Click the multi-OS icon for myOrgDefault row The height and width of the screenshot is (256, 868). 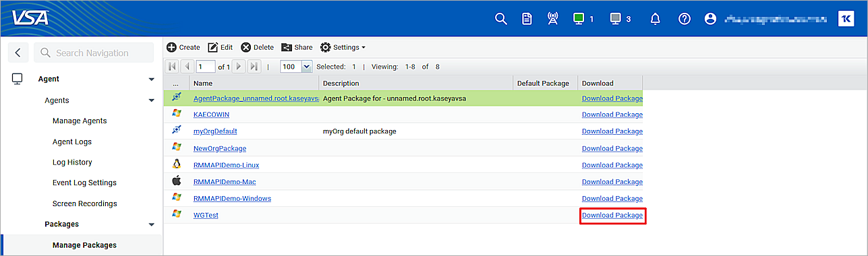coord(177,130)
